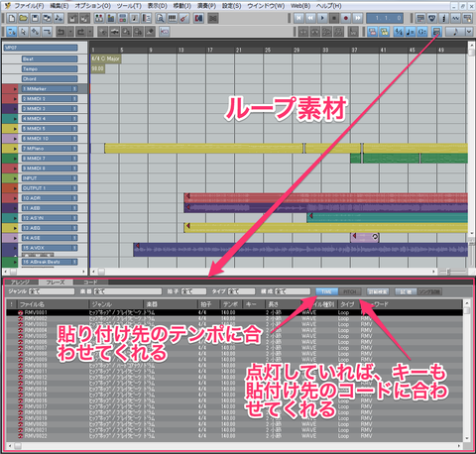Switch to the アレンジ tab
Viewport: 476px width, 454px height.
(21, 283)
